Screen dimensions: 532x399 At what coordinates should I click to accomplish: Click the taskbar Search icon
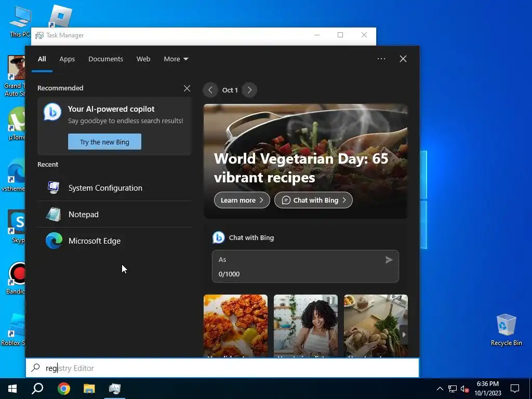37,389
